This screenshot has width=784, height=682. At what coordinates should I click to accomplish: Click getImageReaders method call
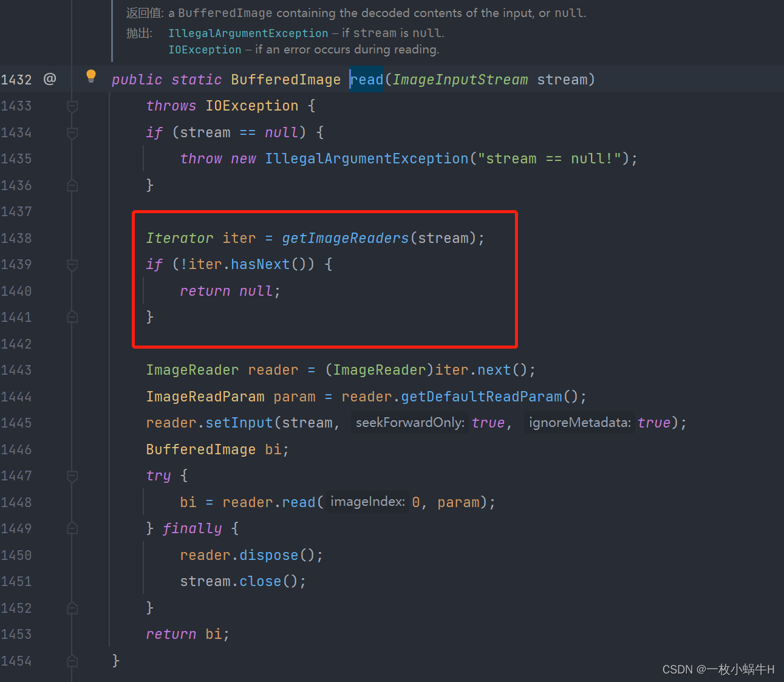pos(346,238)
